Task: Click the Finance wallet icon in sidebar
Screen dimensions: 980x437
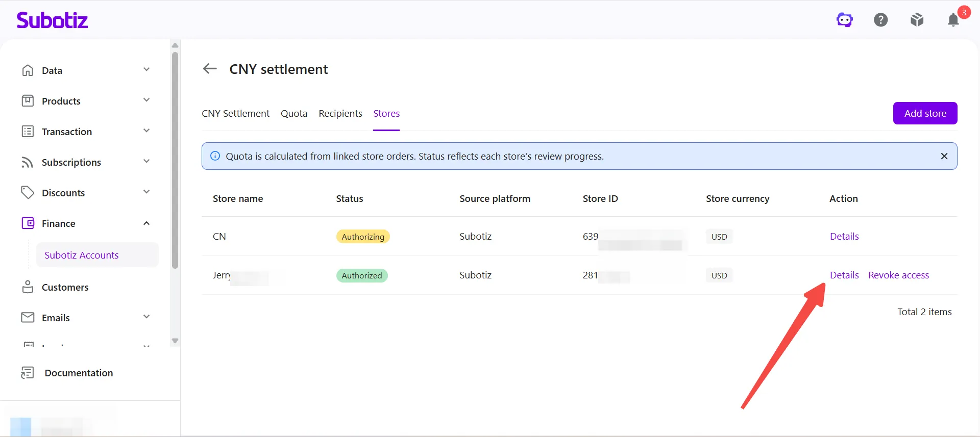Action: [28, 223]
